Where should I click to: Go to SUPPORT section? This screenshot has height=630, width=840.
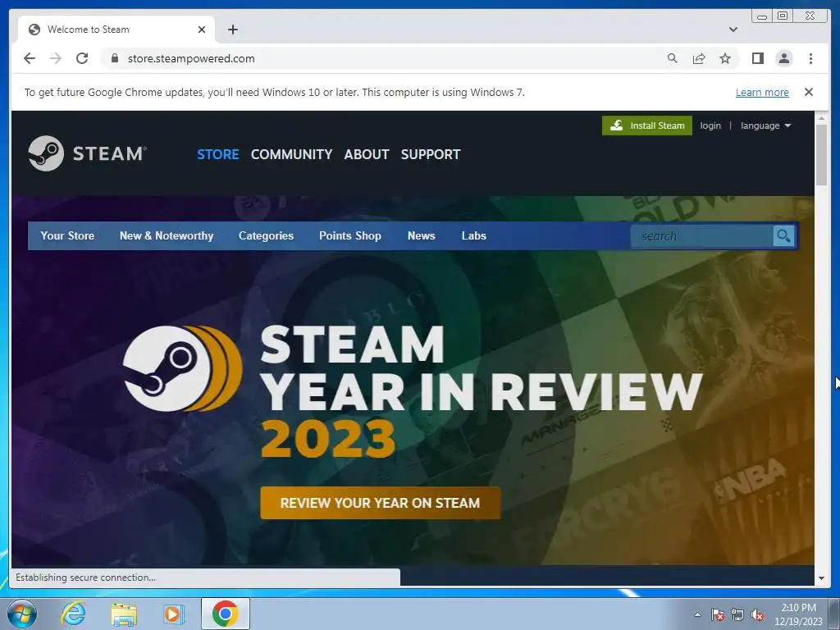coord(431,154)
